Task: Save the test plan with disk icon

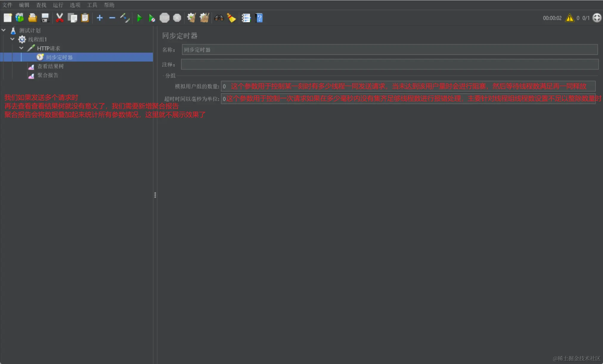Action: (x=45, y=18)
